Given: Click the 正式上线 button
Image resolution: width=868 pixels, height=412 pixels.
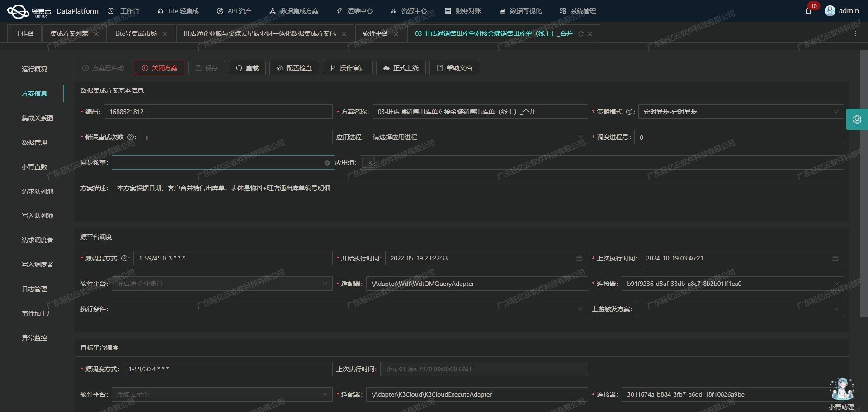Looking at the screenshot, I should tap(401, 68).
